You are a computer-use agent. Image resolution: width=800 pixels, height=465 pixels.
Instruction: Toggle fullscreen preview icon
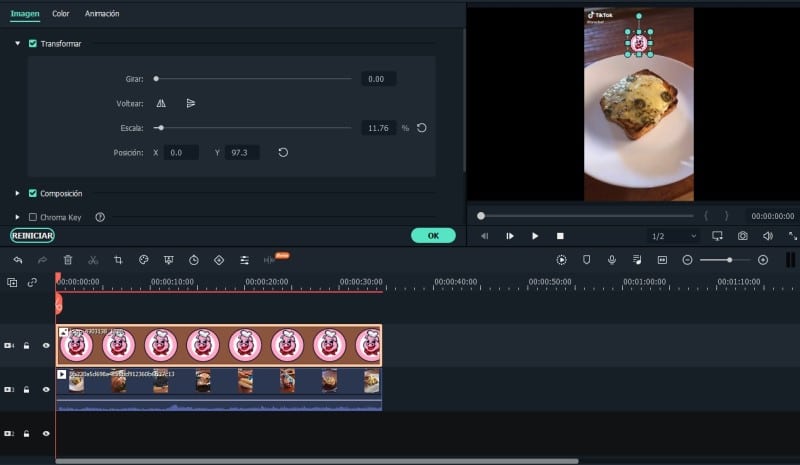coord(792,236)
